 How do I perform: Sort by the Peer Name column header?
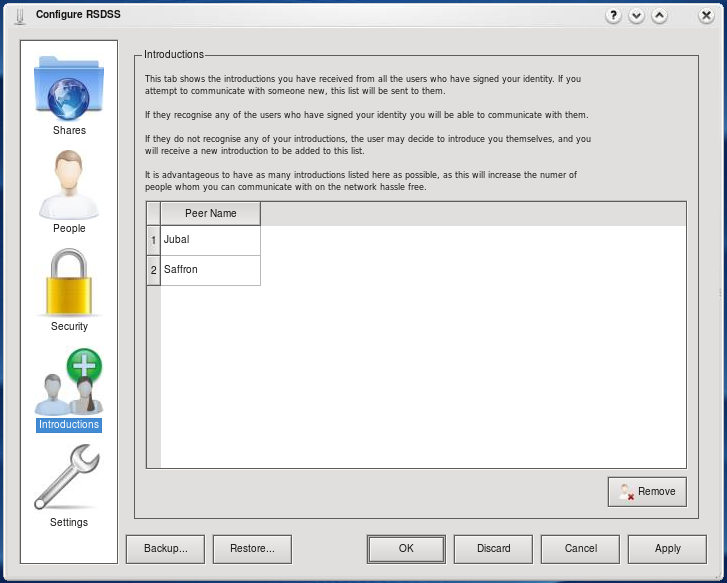(x=210, y=213)
